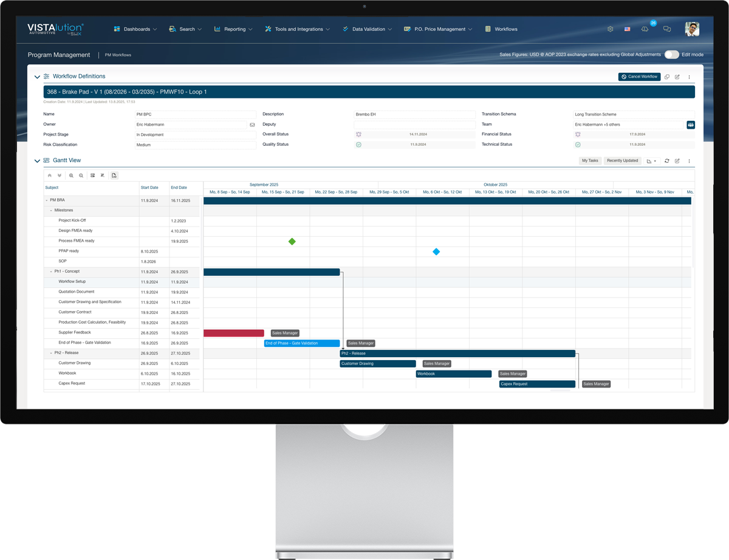
Task: Select the zoom out icon in Gantt toolbar
Action: (81, 175)
